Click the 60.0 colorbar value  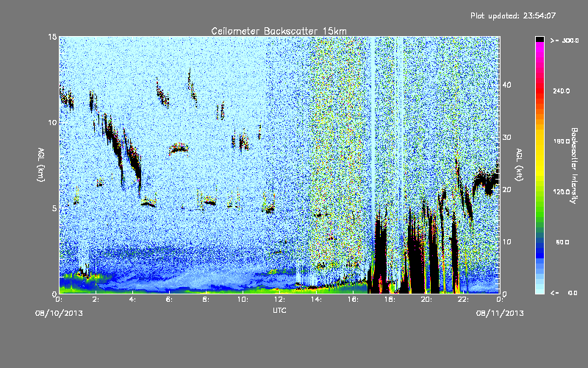[562, 242]
